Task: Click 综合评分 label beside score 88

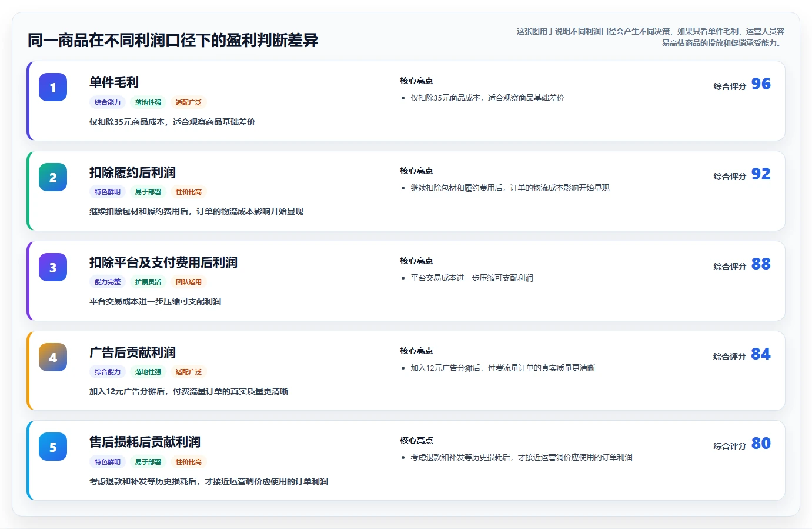Action: pyautogui.click(x=730, y=267)
